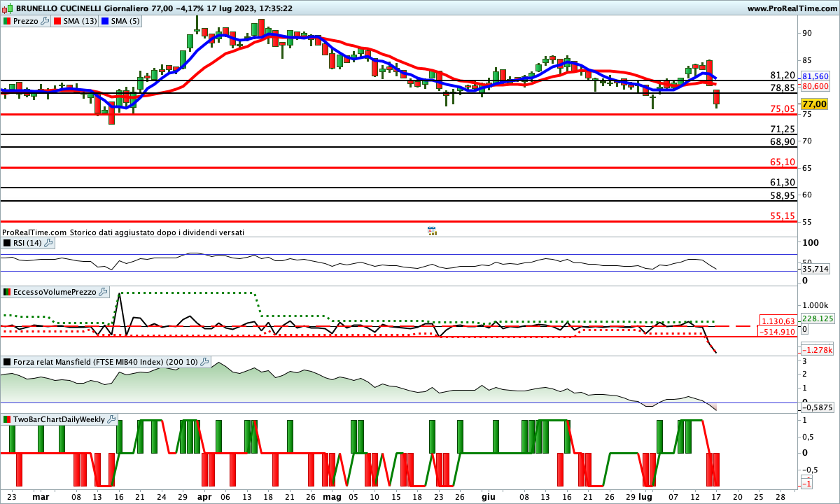This screenshot has height=504, width=840.
Task: Click the RSI value tag 35,714
Action: [x=815, y=269]
